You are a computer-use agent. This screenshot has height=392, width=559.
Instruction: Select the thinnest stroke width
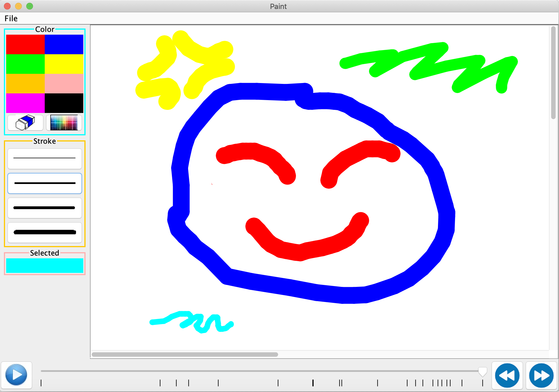pyautogui.click(x=45, y=159)
